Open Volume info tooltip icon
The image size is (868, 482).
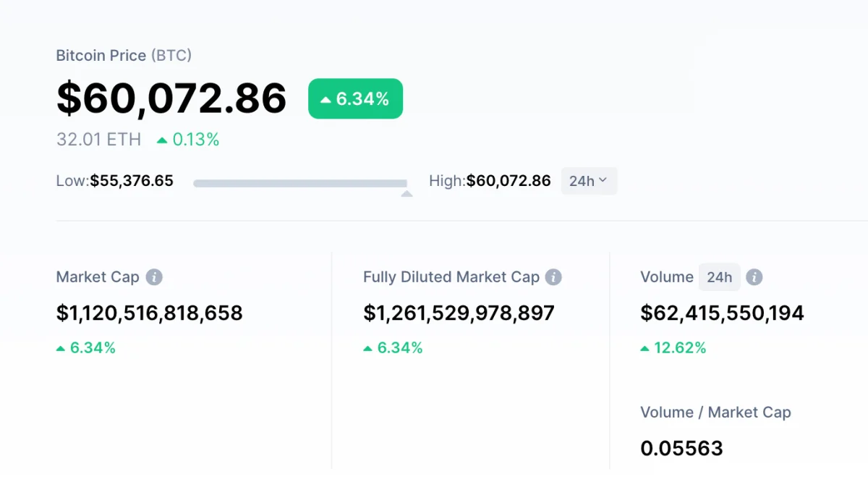[754, 277]
